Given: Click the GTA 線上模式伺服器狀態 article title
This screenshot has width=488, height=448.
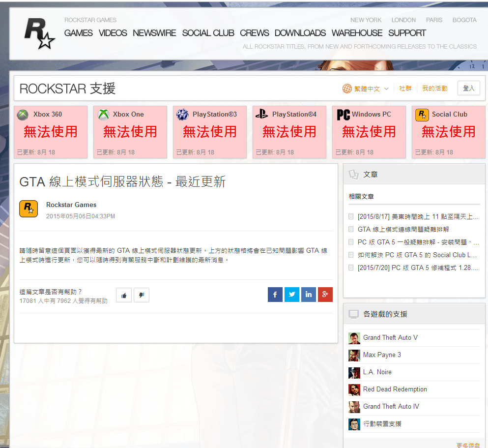Looking at the screenshot, I should 122,182.
